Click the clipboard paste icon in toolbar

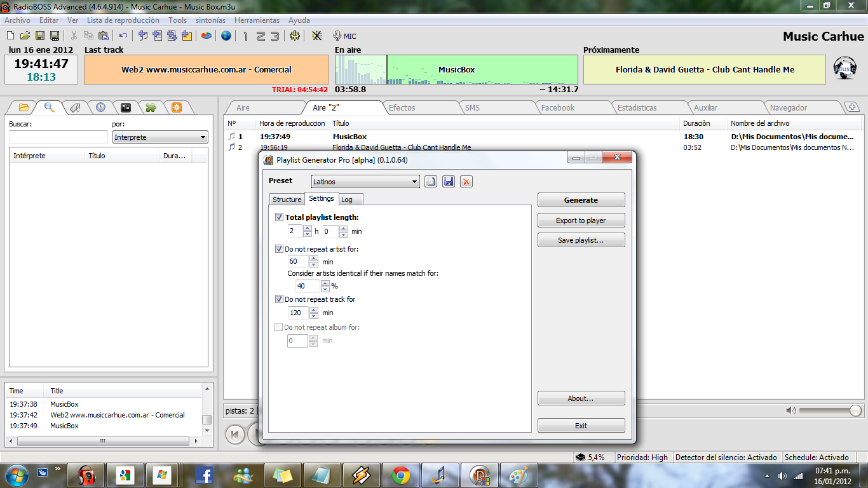point(104,36)
